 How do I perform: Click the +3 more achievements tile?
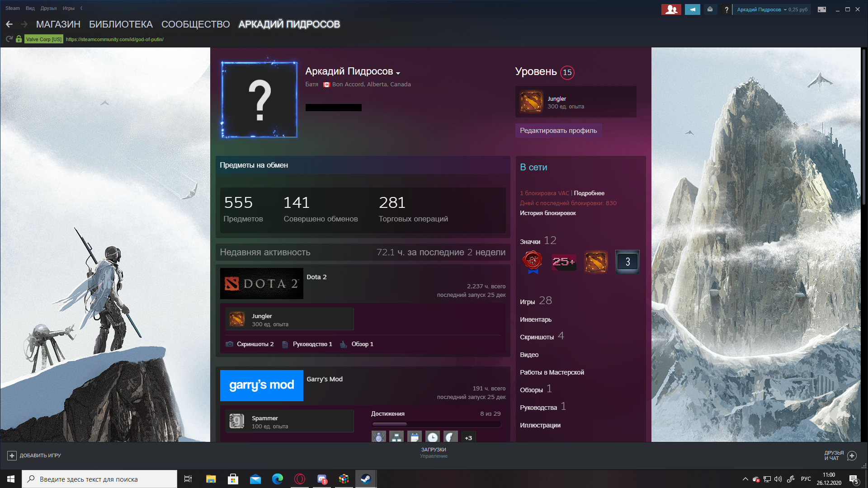tap(468, 437)
